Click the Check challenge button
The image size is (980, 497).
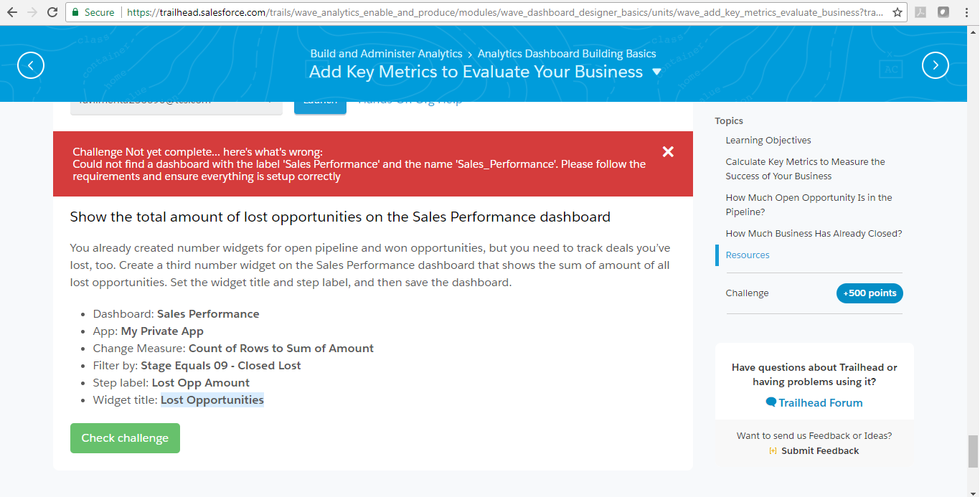[125, 437]
